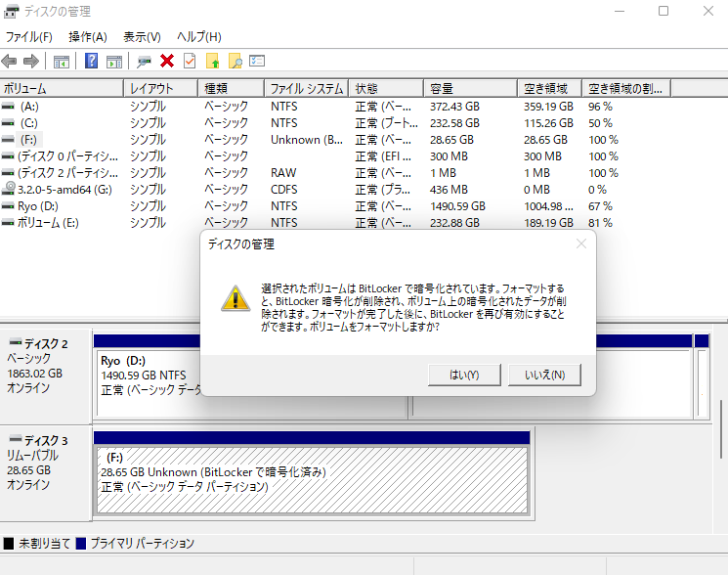The width and height of the screenshot is (728, 575).
Task: Click the CD icon of 3.2.0-5-amd64 (G:)
Action: [x=9, y=189]
